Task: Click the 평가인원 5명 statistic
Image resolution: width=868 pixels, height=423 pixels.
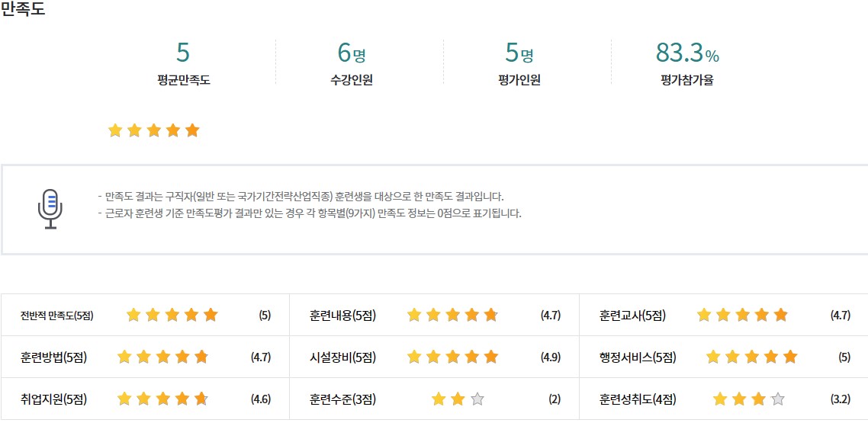Action: [519, 53]
